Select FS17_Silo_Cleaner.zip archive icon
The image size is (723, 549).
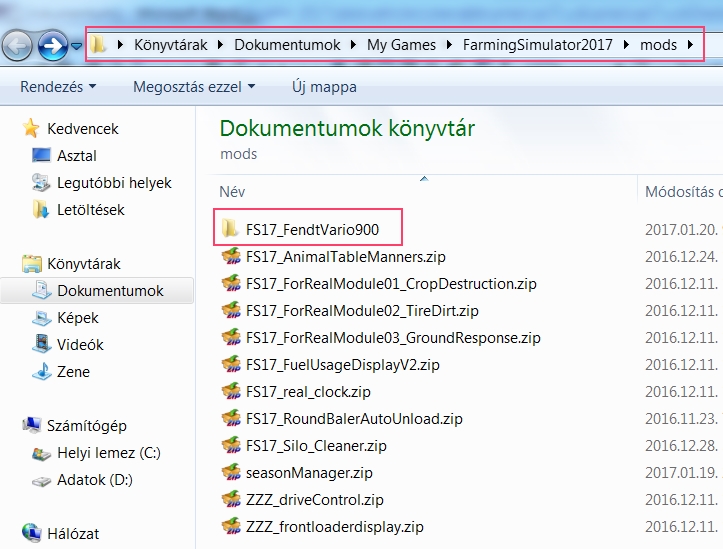pos(231,445)
